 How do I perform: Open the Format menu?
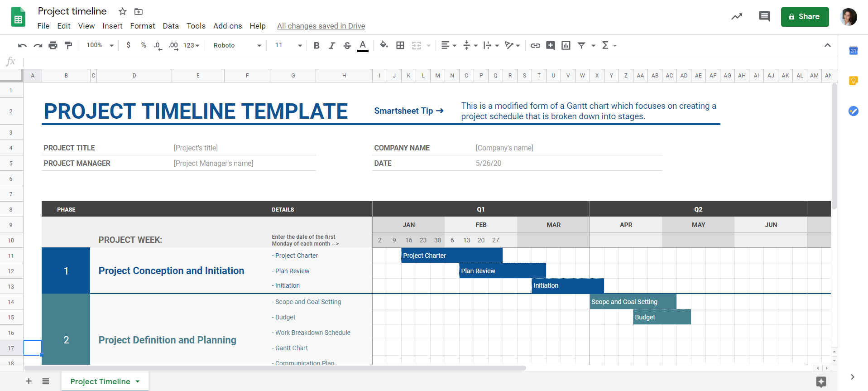coord(142,26)
